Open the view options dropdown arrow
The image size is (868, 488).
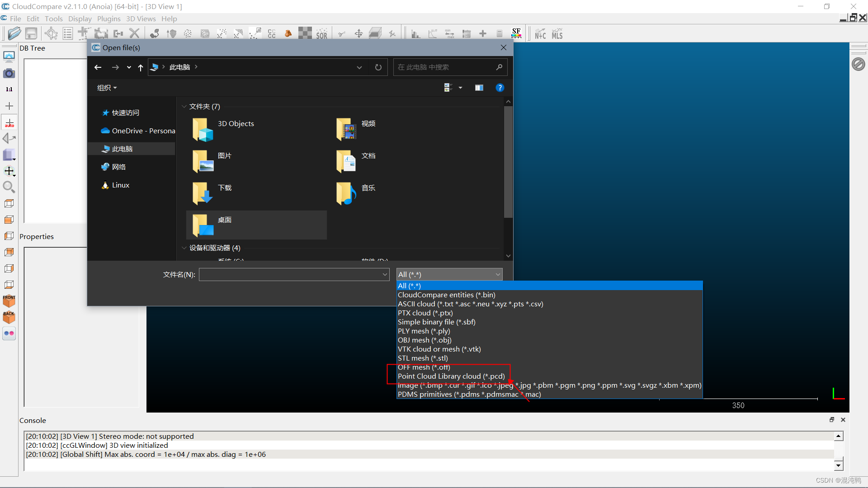(x=460, y=88)
